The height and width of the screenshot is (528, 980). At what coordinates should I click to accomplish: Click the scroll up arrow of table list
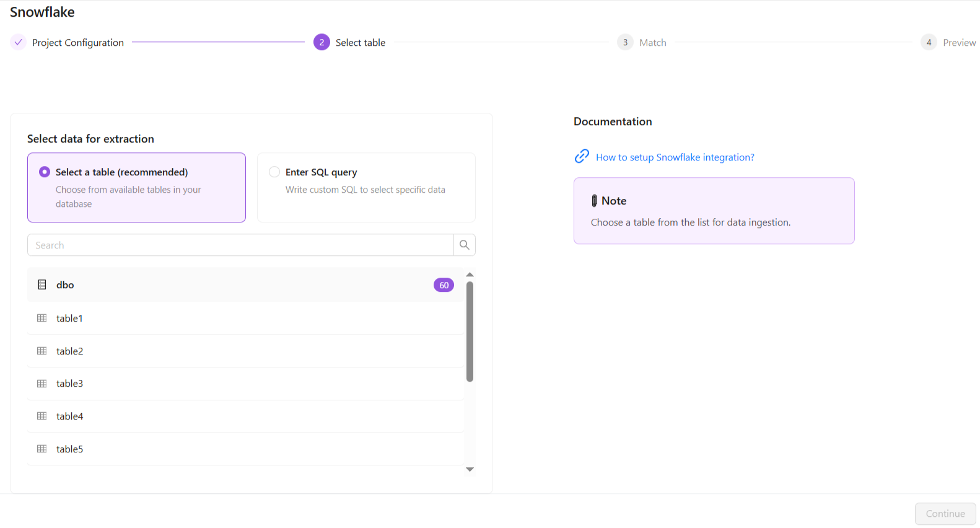[x=470, y=274]
